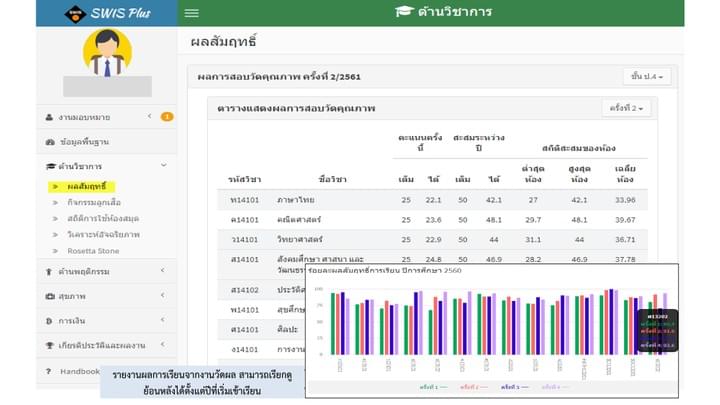Click the orange badge next to งานมอบหมาย
720x405 pixels.
167,117
